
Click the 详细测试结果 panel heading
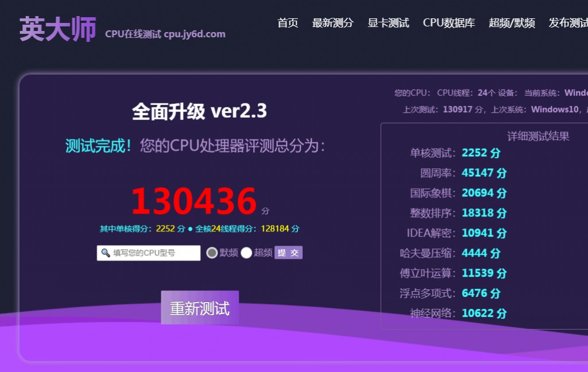[x=538, y=136]
